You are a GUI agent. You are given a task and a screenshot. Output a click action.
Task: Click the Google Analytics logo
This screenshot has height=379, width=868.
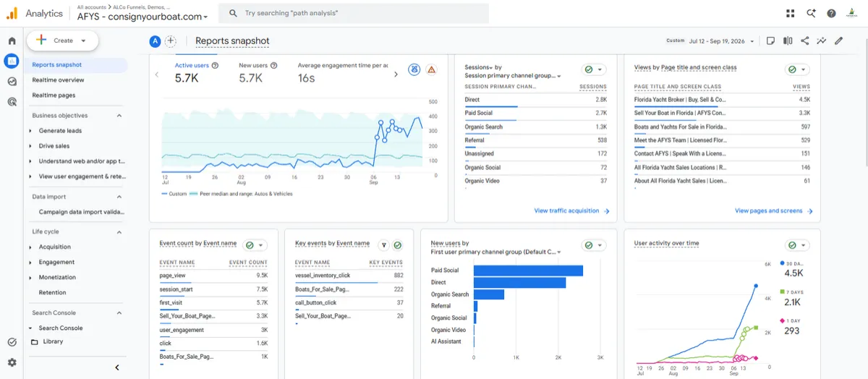click(x=12, y=13)
